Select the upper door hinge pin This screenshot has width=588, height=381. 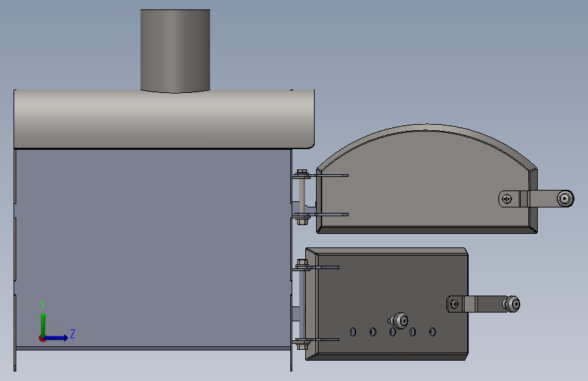[302, 197]
